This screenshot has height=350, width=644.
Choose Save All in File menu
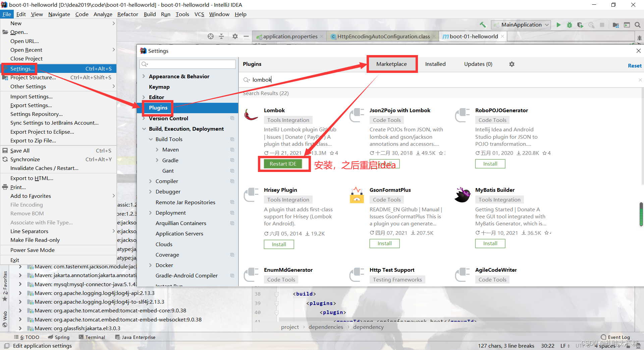[58, 150]
